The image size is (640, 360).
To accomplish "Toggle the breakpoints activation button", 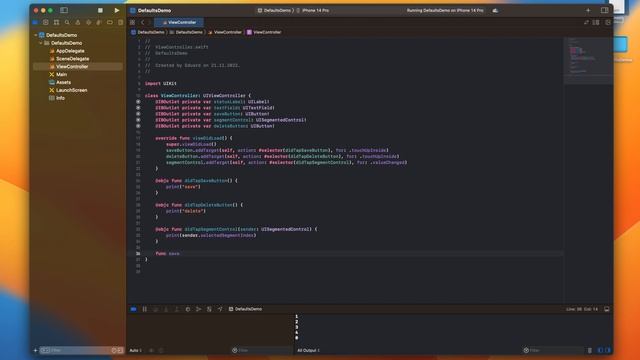I will 133,309.
